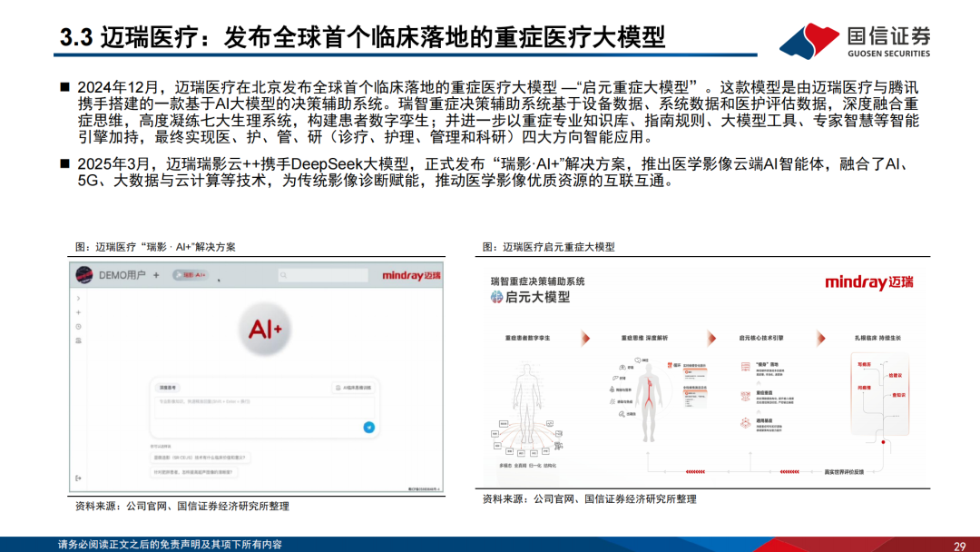Toggle the 深度思考 option in the chat box

coord(168,388)
